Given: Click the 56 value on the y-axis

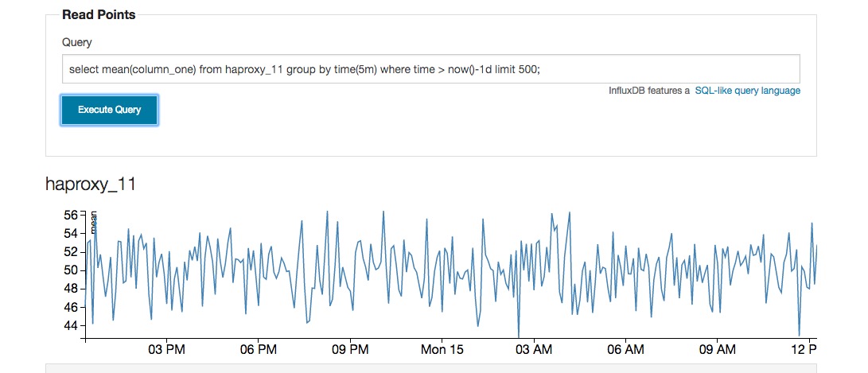Looking at the screenshot, I should [x=69, y=215].
